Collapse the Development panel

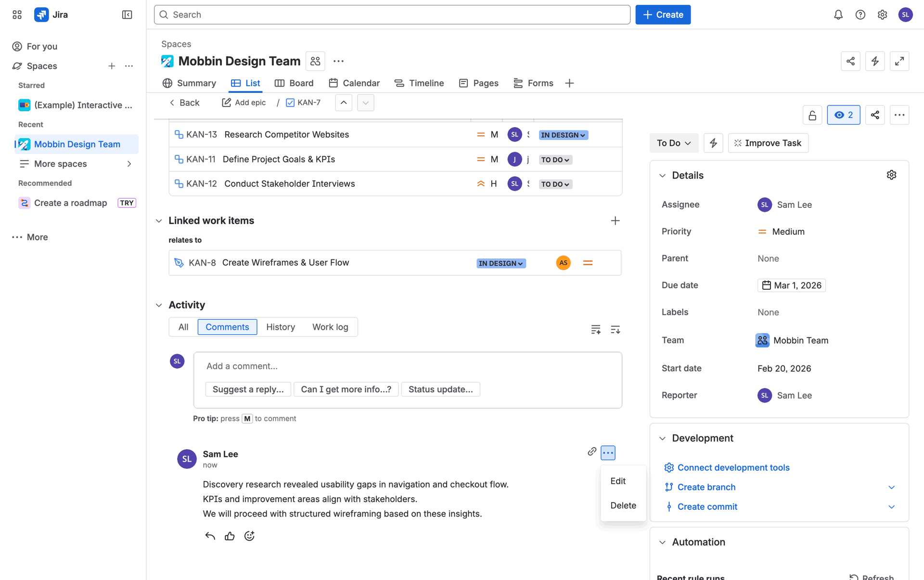pos(663,438)
